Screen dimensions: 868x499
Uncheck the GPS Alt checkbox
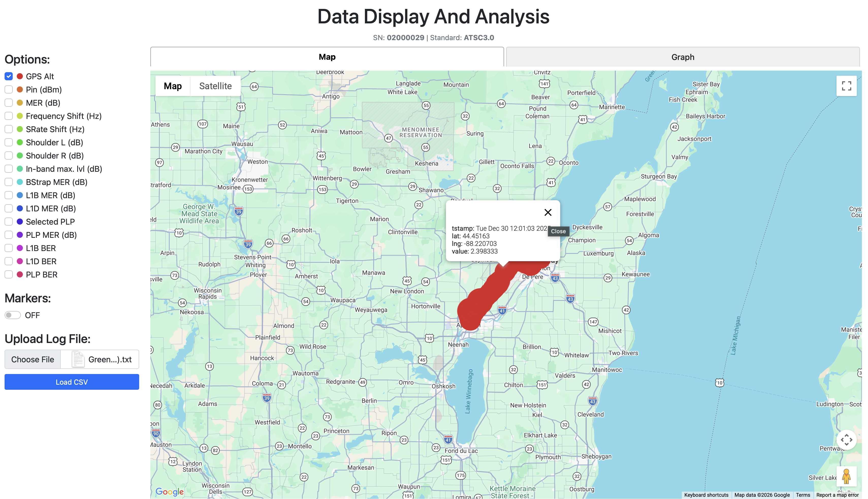tap(9, 76)
